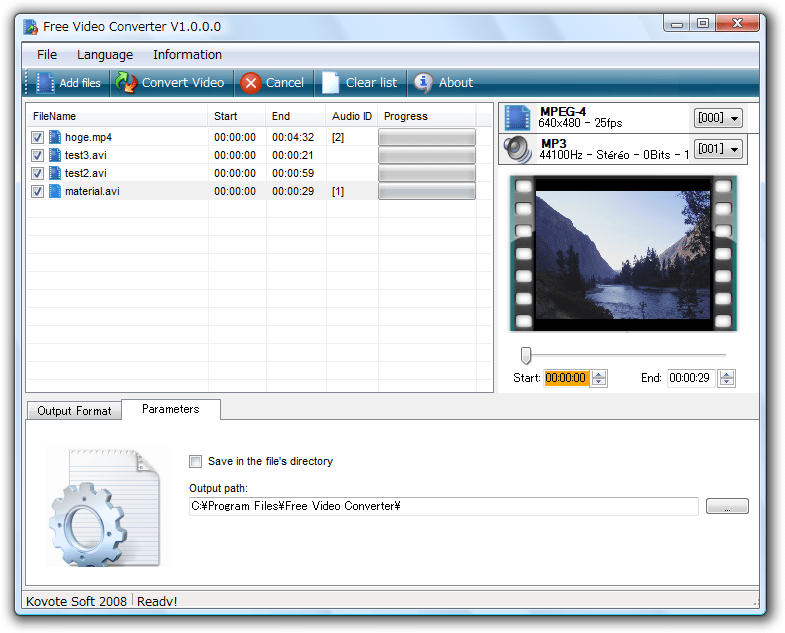Image resolution: width=785 pixels, height=633 pixels.
Task: Click the Output path text field
Action: point(444,506)
